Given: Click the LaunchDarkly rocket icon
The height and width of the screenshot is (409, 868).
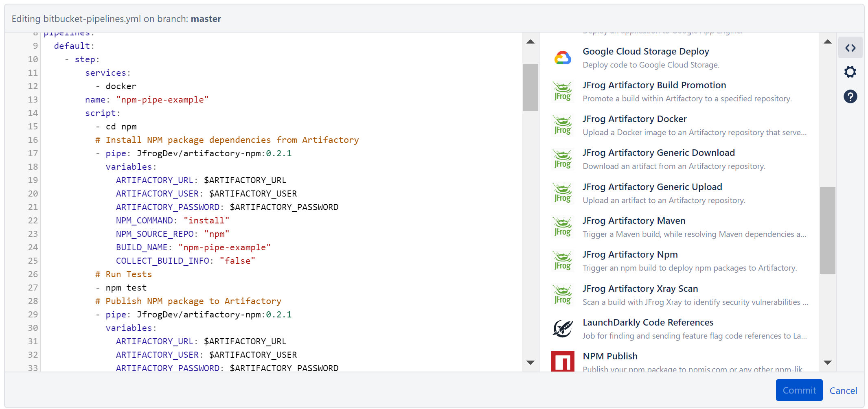Looking at the screenshot, I should [562, 328].
